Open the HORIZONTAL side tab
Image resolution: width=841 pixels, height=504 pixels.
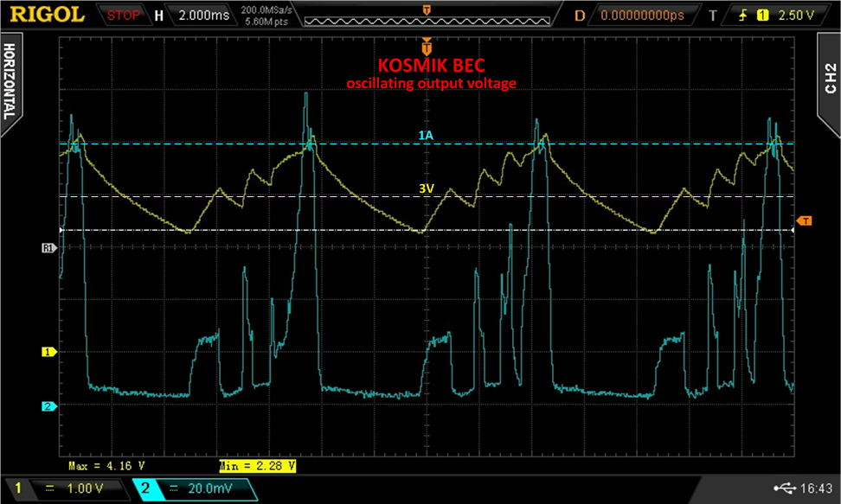pyautogui.click(x=10, y=82)
